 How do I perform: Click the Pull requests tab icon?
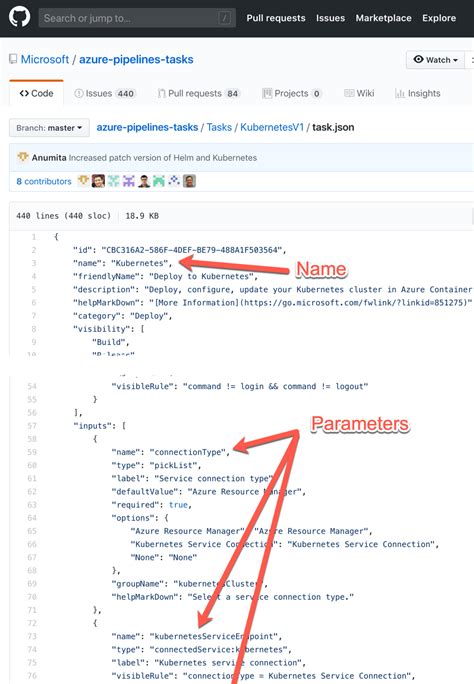[161, 93]
